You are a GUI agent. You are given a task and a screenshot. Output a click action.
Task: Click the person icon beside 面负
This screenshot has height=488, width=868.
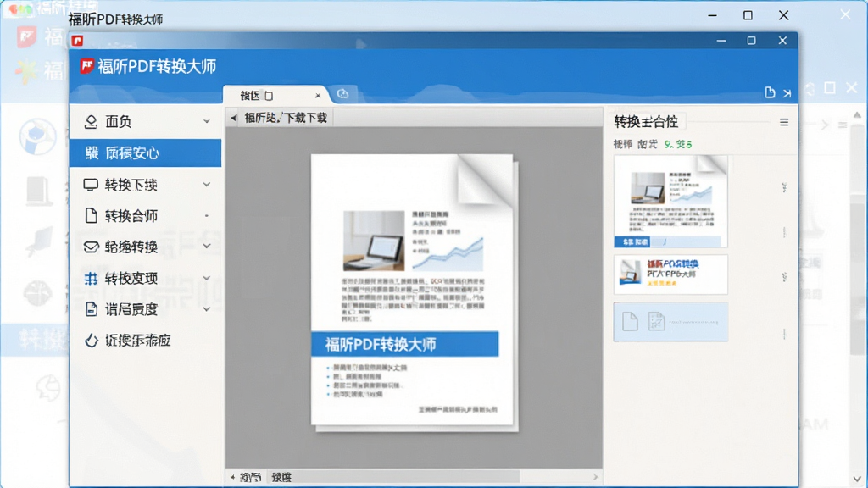pos(91,122)
